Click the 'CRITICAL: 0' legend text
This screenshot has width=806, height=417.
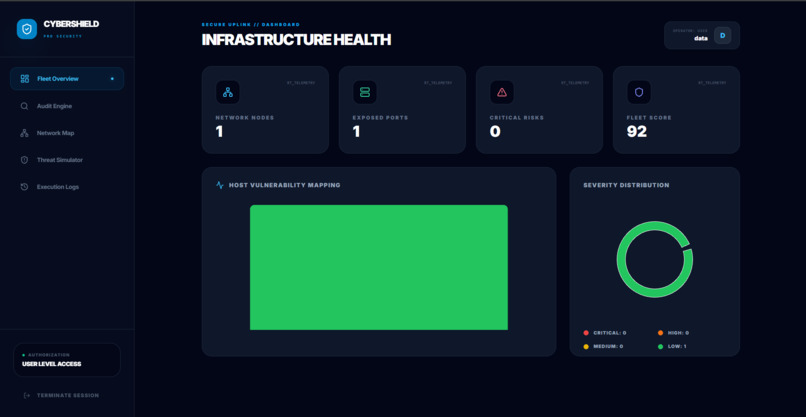[x=610, y=333]
